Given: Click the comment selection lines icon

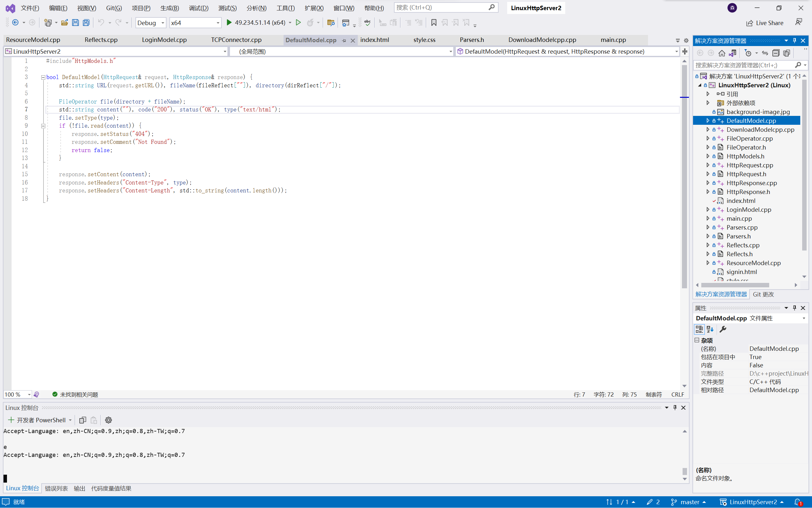Looking at the screenshot, I should (x=408, y=23).
